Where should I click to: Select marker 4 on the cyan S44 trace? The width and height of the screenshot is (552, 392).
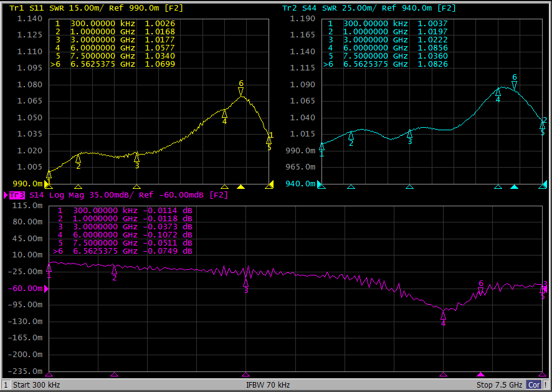click(498, 92)
